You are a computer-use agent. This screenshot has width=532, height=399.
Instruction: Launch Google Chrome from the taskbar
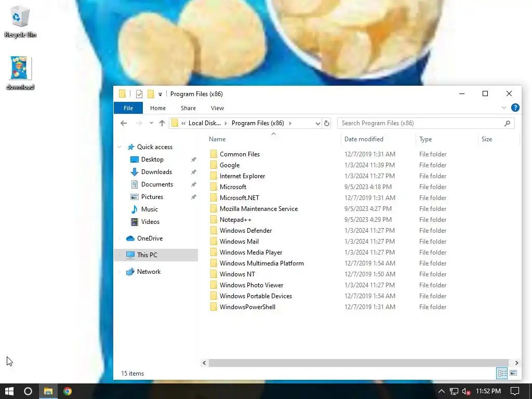pos(68,391)
